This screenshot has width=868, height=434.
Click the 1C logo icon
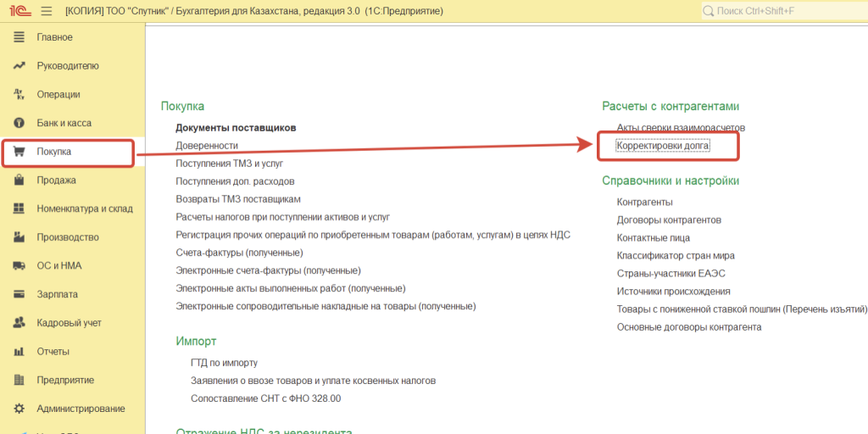click(x=17, y=11)
